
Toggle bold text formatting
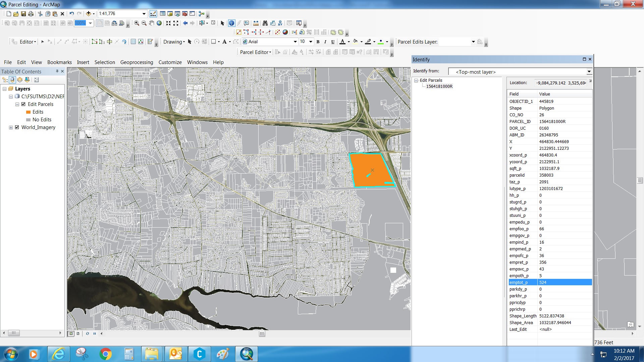tap(318, 42)
